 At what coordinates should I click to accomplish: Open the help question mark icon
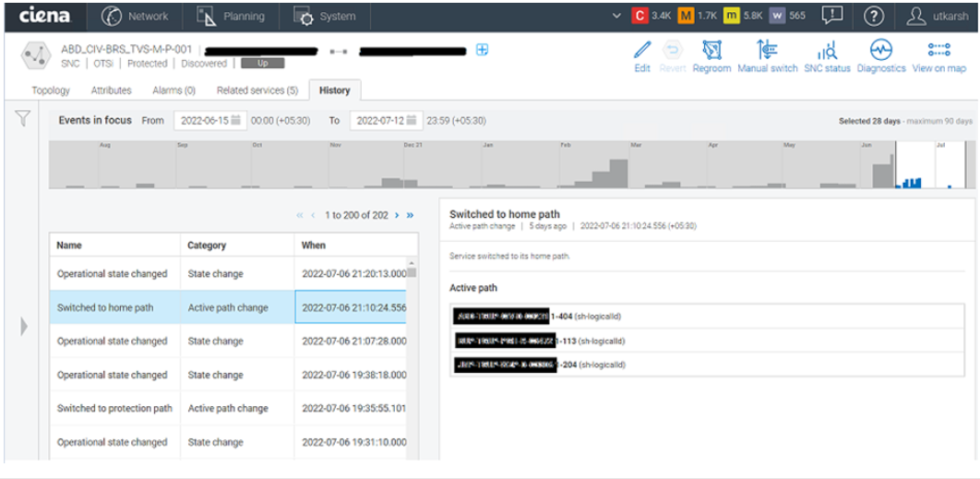873,17
